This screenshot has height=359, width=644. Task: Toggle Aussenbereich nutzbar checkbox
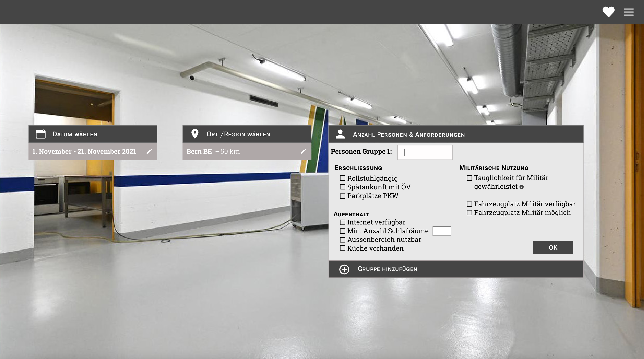point(343,240)
